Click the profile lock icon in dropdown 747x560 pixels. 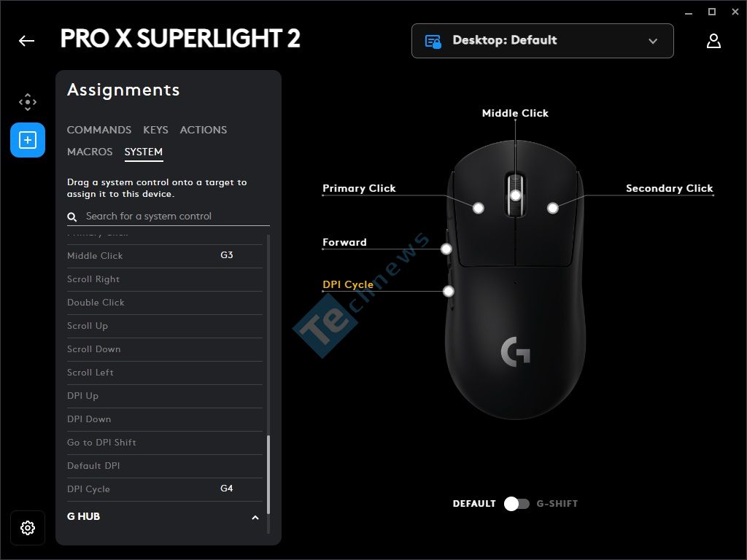point(433,42)
